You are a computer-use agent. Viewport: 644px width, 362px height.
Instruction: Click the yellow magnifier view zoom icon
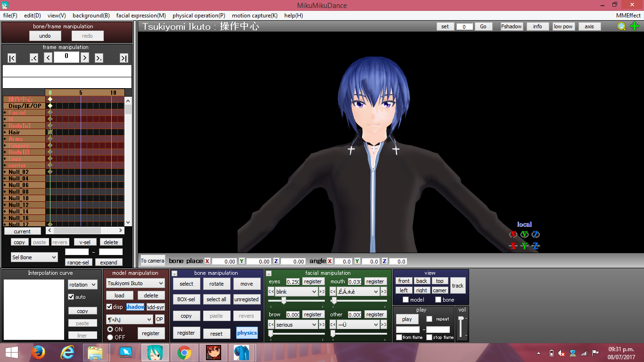click(622, 26)
